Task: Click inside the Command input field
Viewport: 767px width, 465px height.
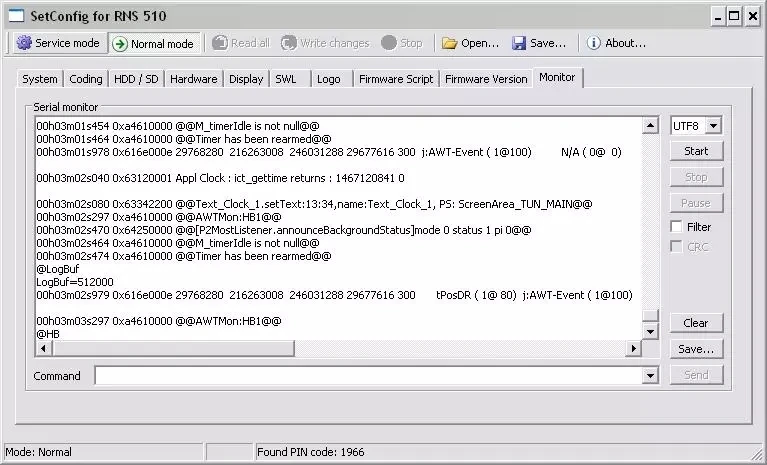Action: (x=369, y=376)
